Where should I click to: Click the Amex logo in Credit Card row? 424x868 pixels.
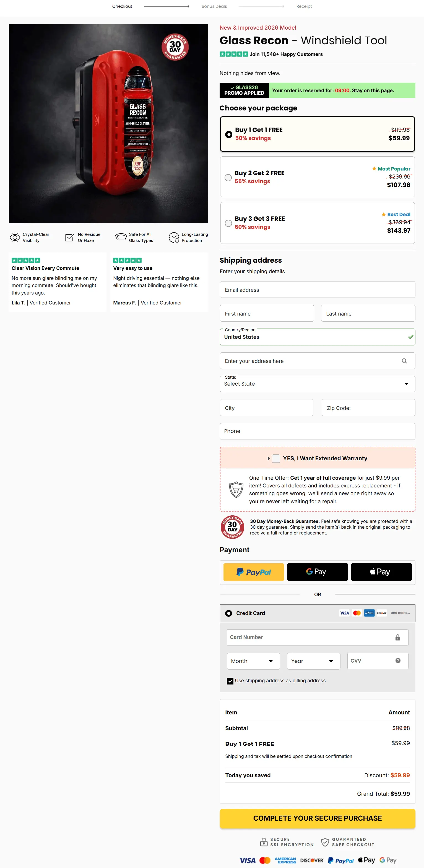(369, 613)
